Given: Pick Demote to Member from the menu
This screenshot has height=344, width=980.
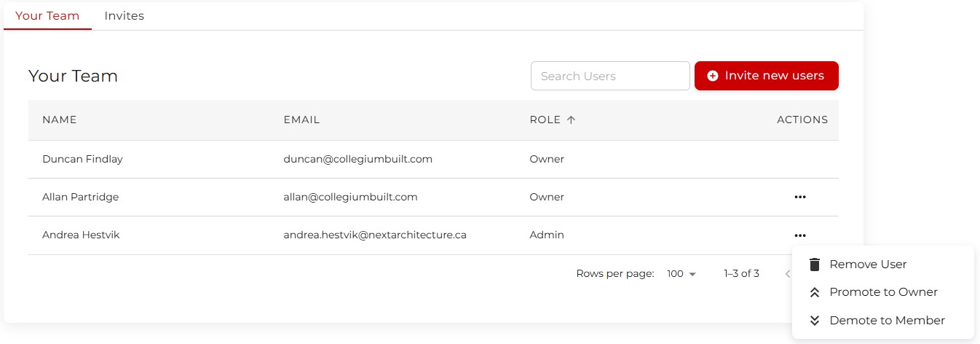Looking at the screenshot, I should pyautogui.click(x=887, y=320).
